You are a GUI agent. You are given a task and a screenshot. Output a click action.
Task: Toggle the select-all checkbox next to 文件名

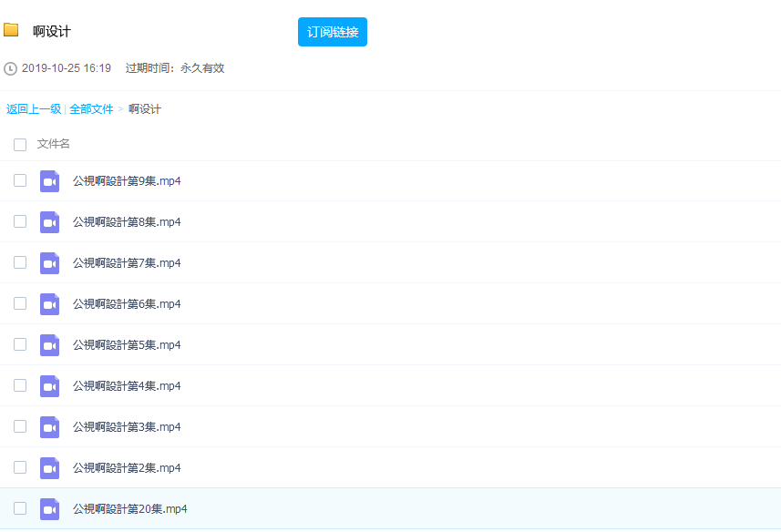20,145
